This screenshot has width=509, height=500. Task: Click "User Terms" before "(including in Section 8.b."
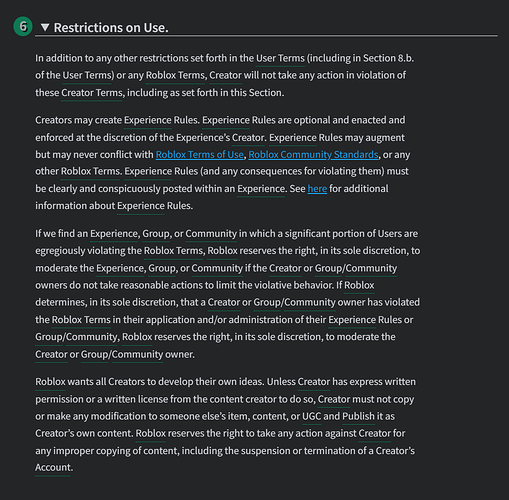coord(280,58)
